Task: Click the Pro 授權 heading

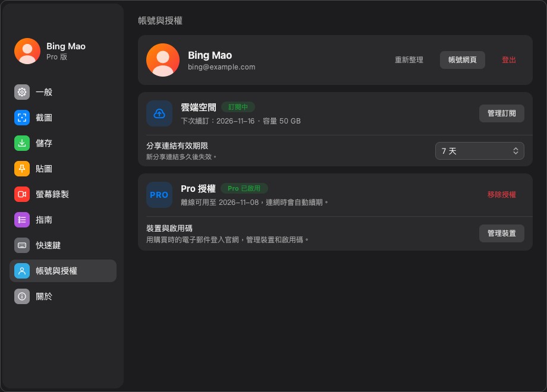Action: click(x=198, y=188)
